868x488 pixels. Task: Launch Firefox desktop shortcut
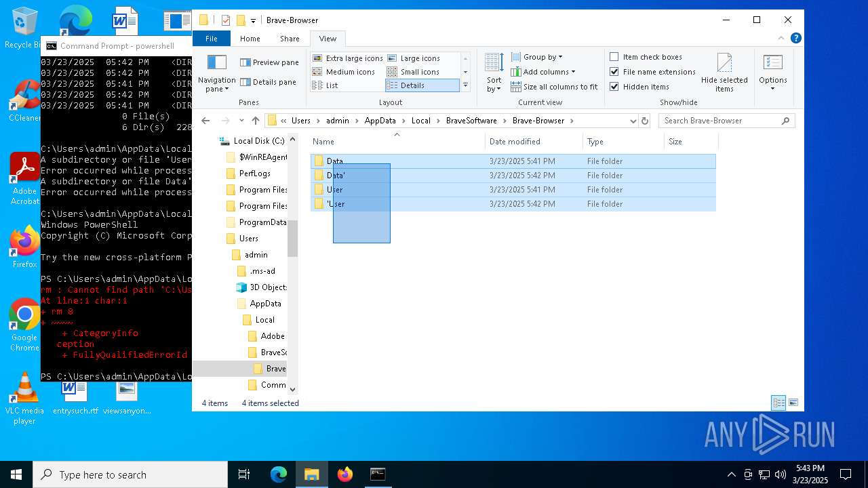pyautogui.click(x=24, y=247)
